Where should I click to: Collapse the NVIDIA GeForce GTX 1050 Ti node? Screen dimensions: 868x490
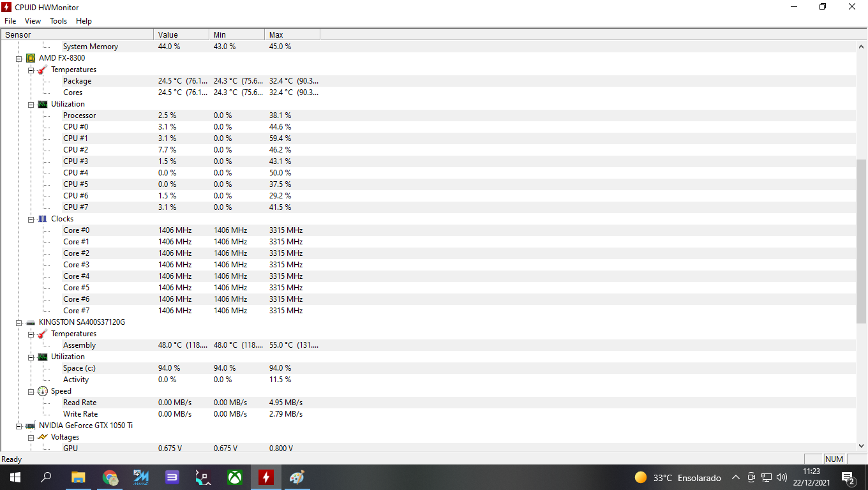(x=19, y=426)
